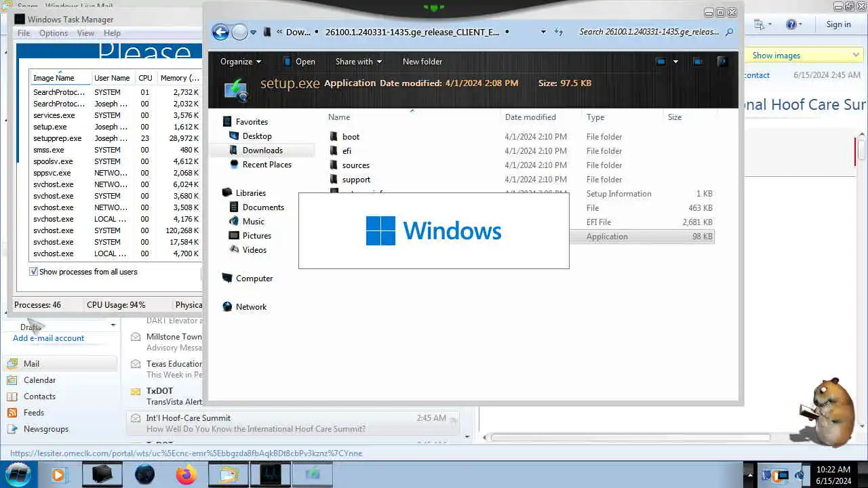Viewport: 868px width, 488px height.
Task: Go back with Explorer's Back arrow
Action: [220, 32]
